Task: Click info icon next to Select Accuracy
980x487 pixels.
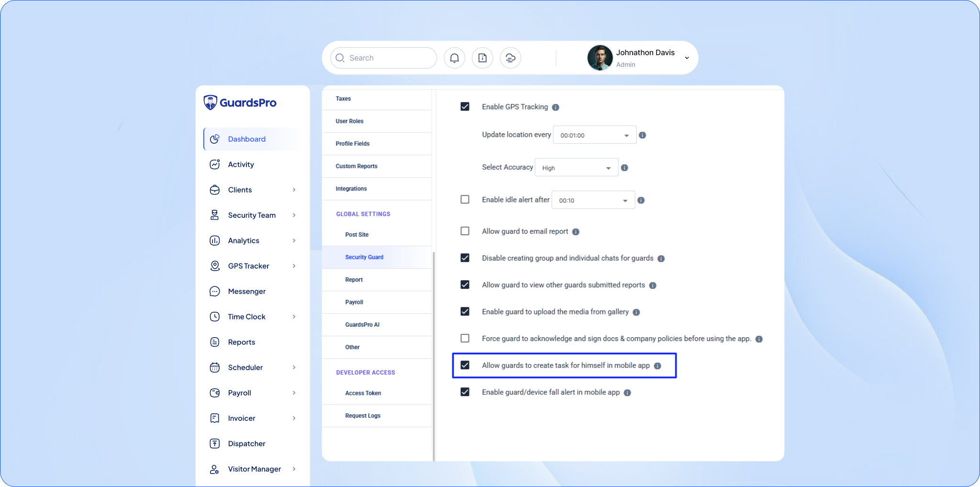Action: [x=624, y=168]
